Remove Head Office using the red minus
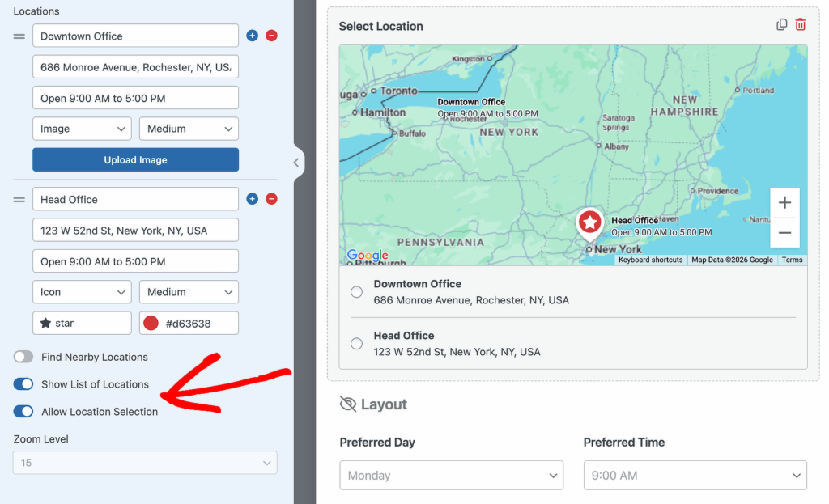This screenshot has height=504, width=829. coord(271,198)
